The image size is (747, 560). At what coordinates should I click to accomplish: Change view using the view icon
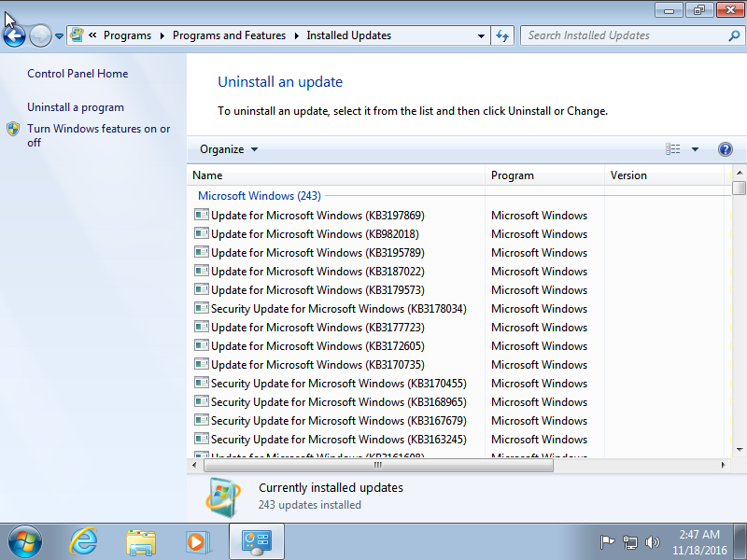[672, 149]
